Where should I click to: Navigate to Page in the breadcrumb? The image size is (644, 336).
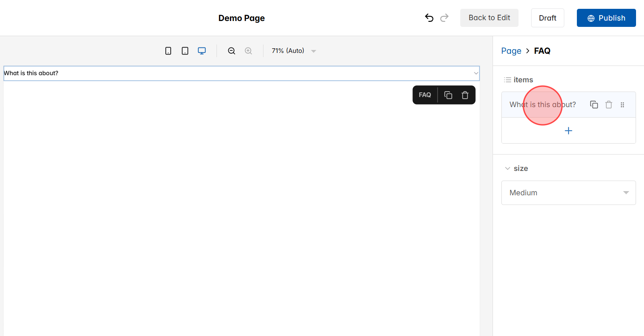coord(511,50)
